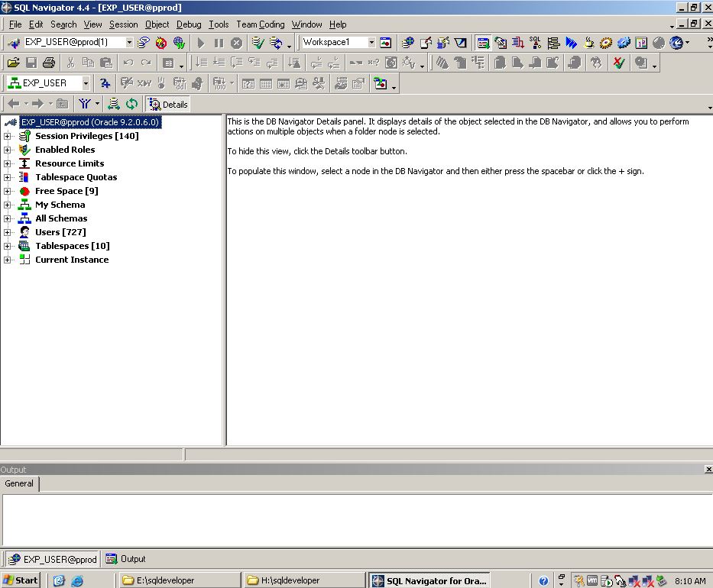Viewport: 713px width, 588px height.
Task: Click the Rollback database icon
Action: [276, 44]
